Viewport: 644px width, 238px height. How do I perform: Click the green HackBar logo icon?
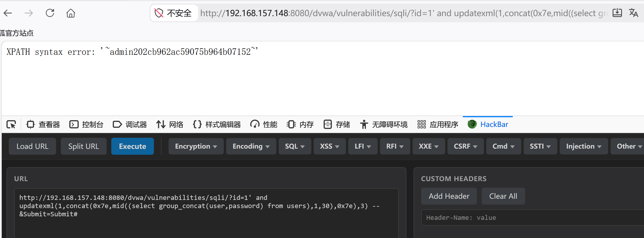point(472,124)
